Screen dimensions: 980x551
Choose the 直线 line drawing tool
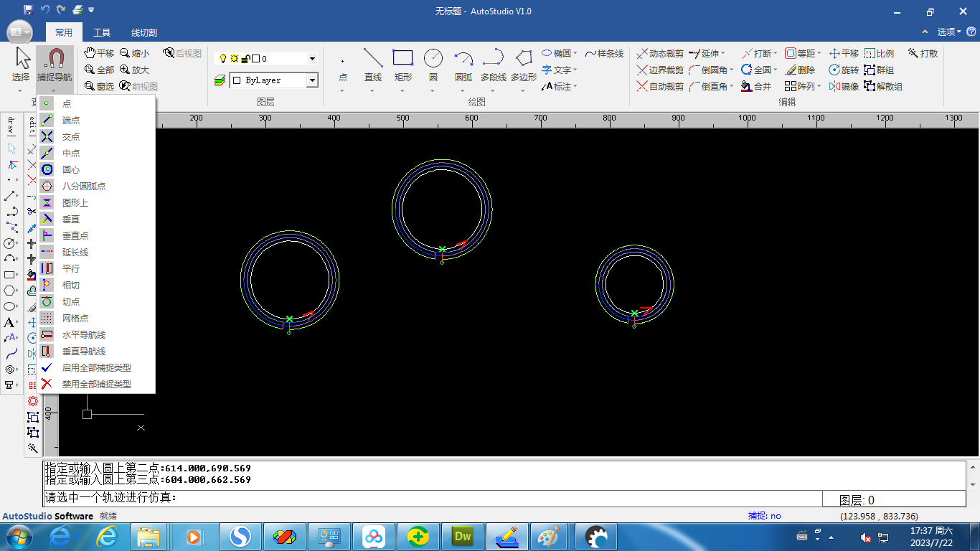pos(373,66)
